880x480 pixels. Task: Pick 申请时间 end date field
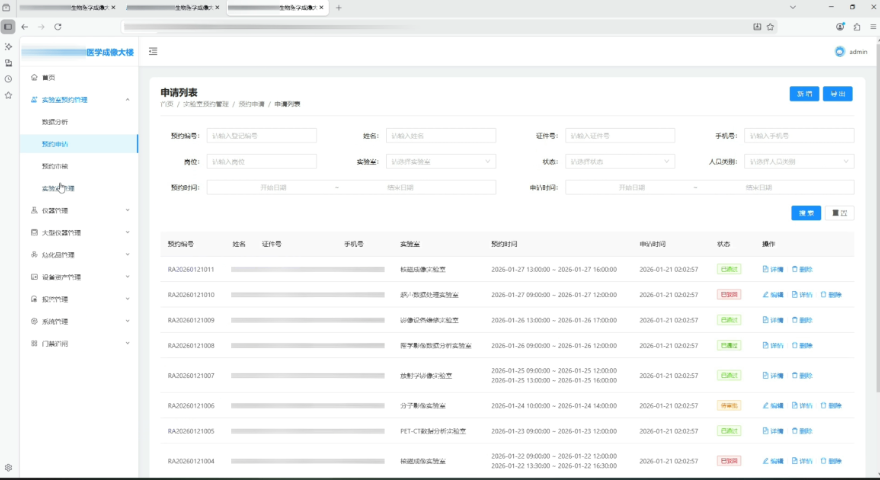[x=759, y=188]
